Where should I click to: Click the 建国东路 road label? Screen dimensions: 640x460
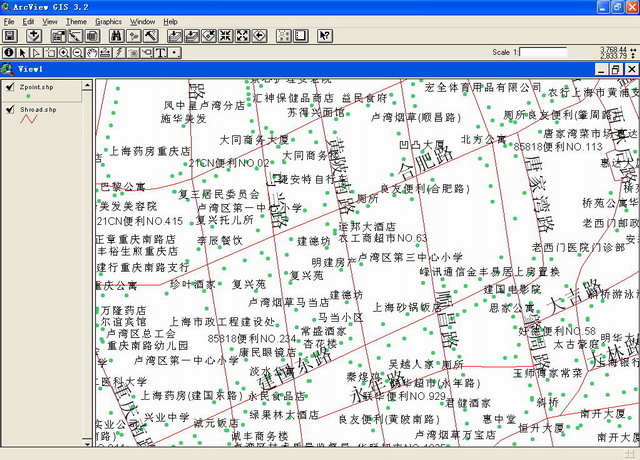tap(296, 369)
